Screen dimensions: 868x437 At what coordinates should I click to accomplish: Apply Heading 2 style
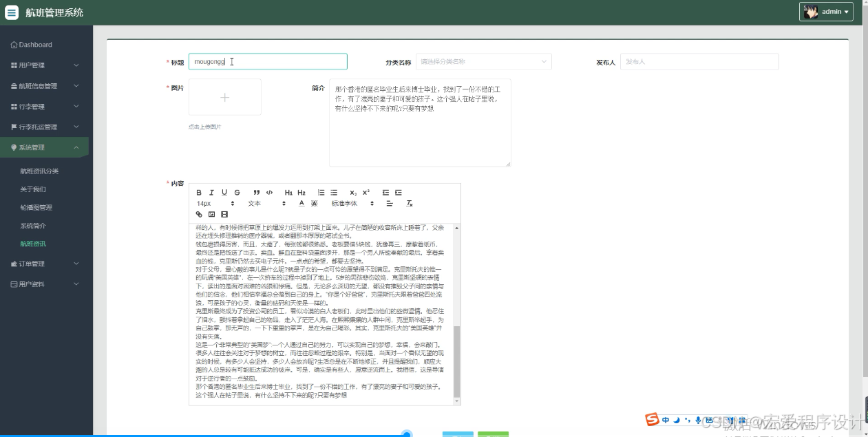coord(301,193)
